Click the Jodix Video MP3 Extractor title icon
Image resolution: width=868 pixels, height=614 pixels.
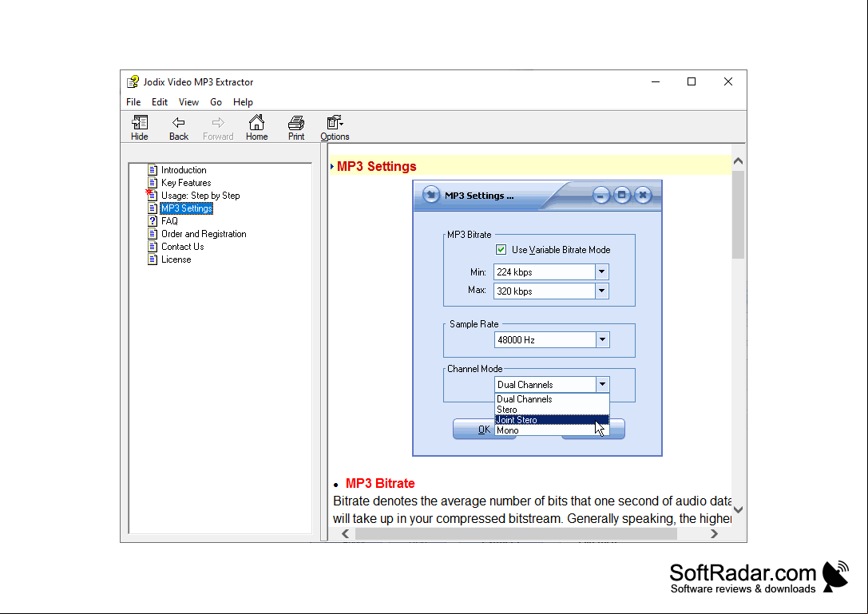click(133, 82)
